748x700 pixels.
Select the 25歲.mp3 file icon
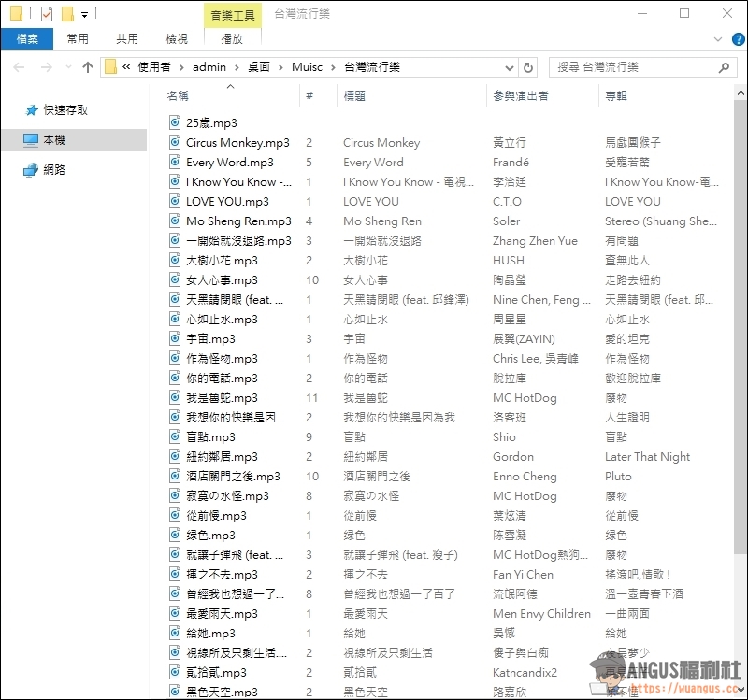[175, 122]
